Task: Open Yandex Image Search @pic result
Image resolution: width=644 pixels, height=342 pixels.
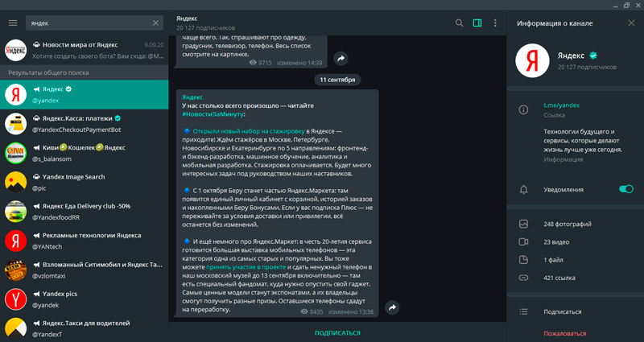Action: 85,183
